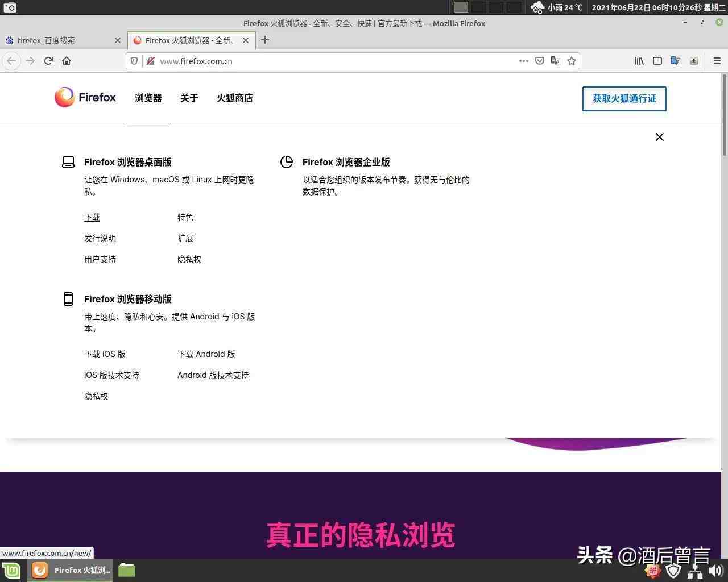The height and width of the screenshot is (582, 728).
Task: Click the page vertical scrollbar thumb
Action: pos(724,114)
